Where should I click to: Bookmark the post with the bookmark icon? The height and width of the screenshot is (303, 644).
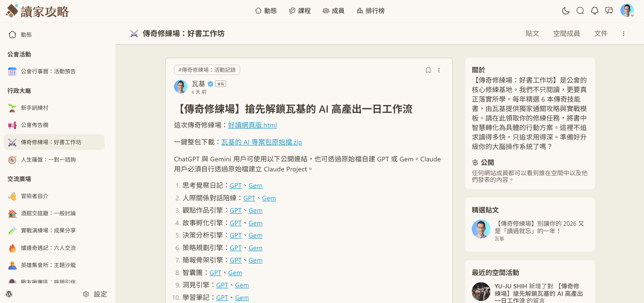(x=428, y=70)
